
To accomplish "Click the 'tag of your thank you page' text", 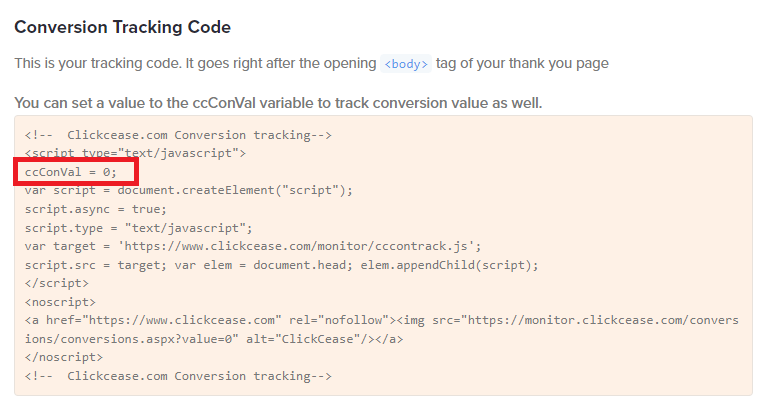I will 522,63.
